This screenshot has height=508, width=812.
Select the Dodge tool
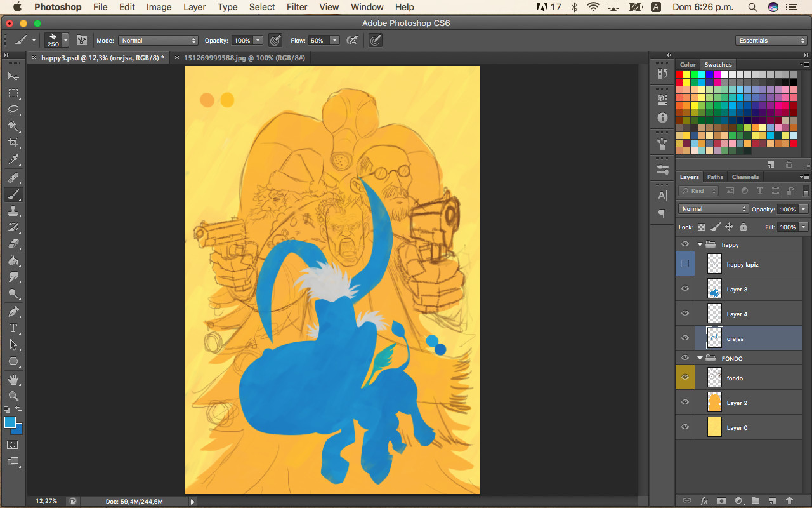click(x=13, y=294)
